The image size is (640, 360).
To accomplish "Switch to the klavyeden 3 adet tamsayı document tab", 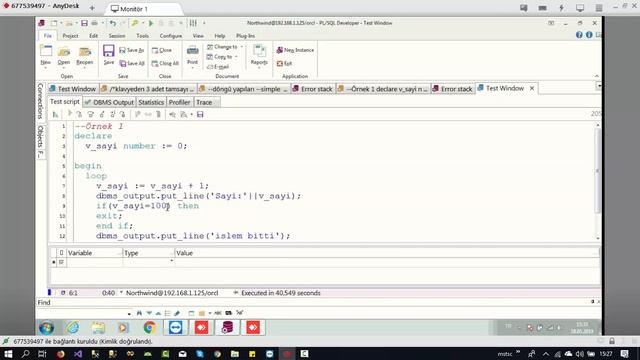I will point(148,89).
